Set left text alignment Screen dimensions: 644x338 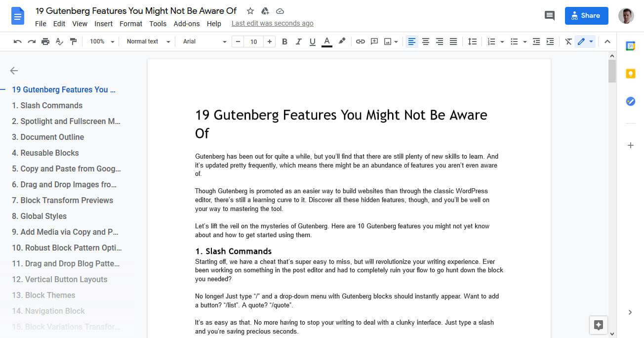pos(412,42)
